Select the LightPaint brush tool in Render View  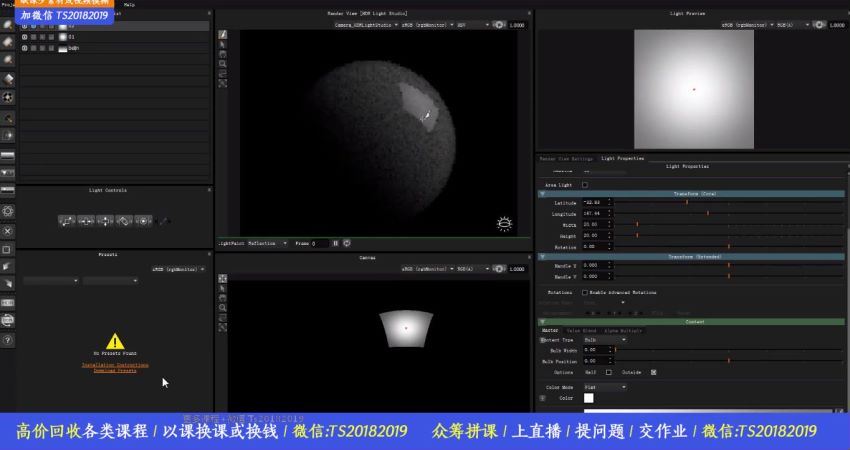[x=223, y=34]
